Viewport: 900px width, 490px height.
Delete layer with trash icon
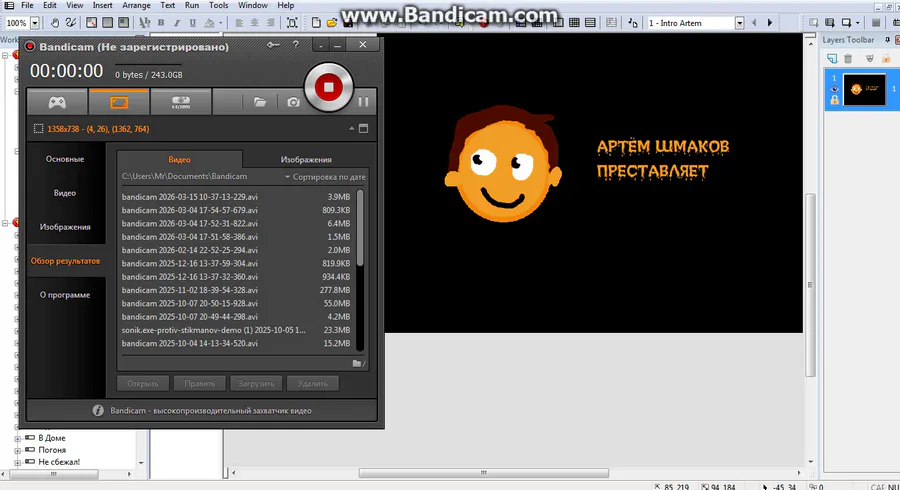(848, 59)
